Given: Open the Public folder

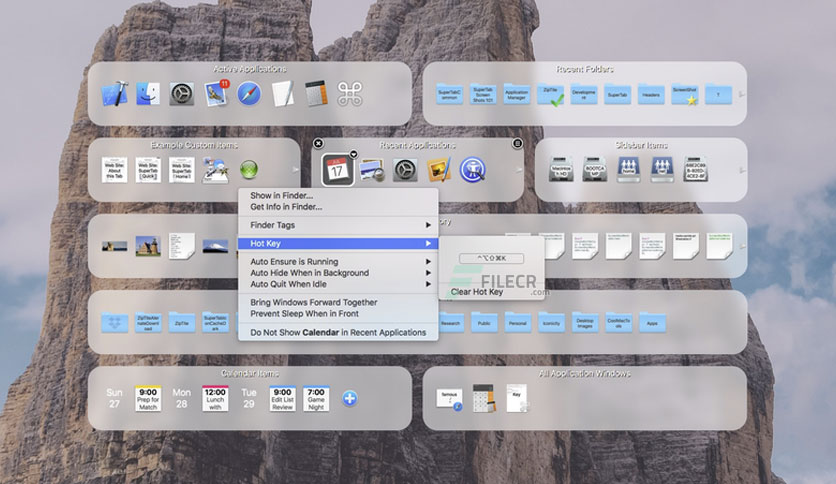Looking at the screenshot, I should click(x=484, y=322).
